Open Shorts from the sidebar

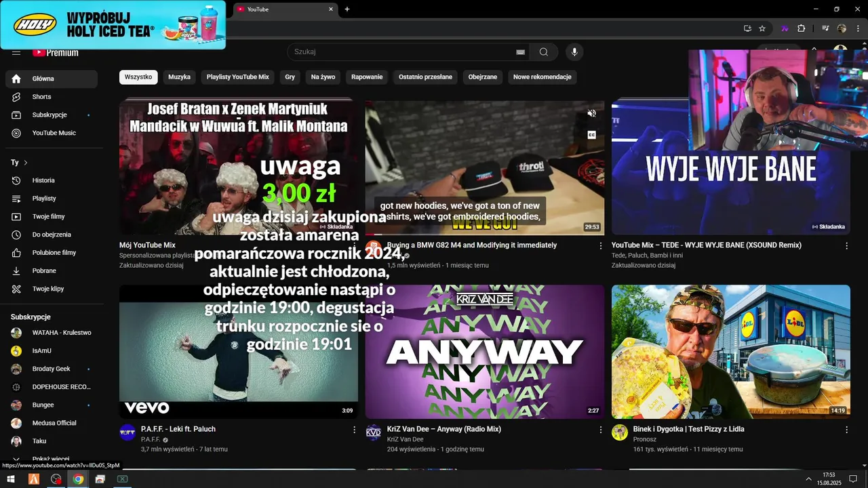[x=52, y=97]
